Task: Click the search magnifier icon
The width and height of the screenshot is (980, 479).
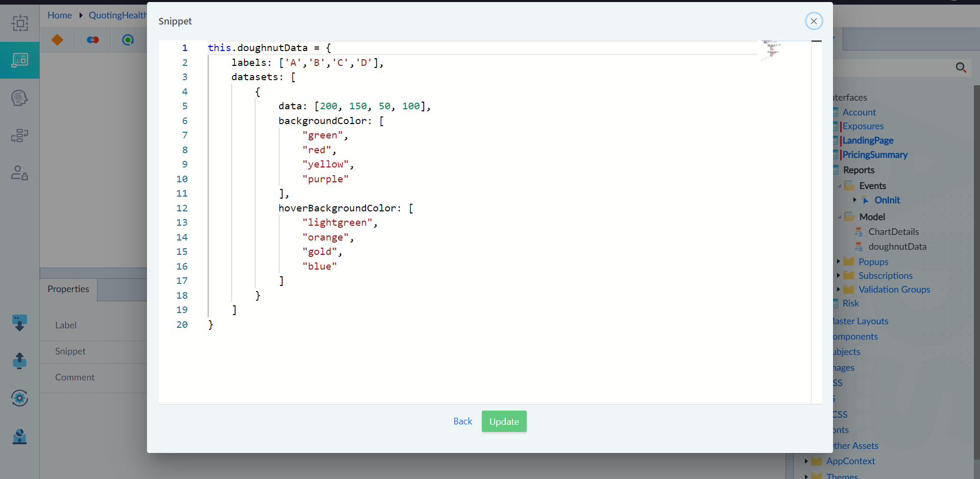Action: coord(961,67)
